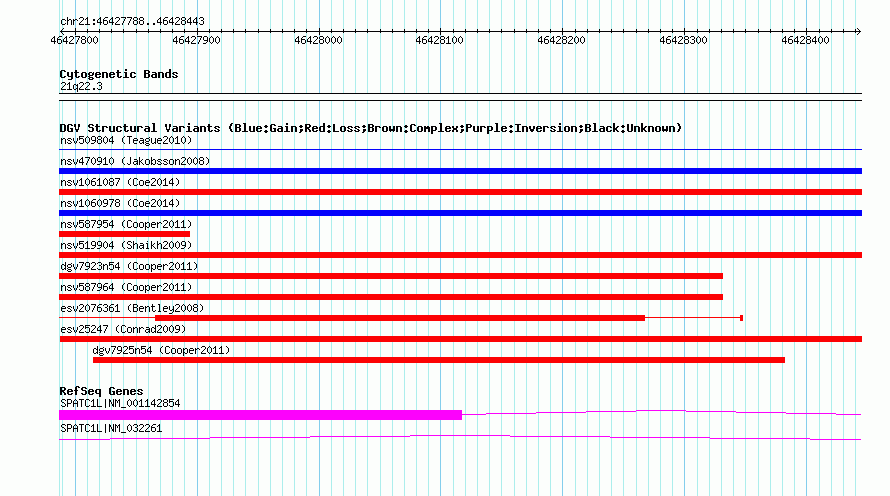Screen dimensions: 890x496
Task: Click the 46428400 ruler coordinate
Action: pos(805,40)
